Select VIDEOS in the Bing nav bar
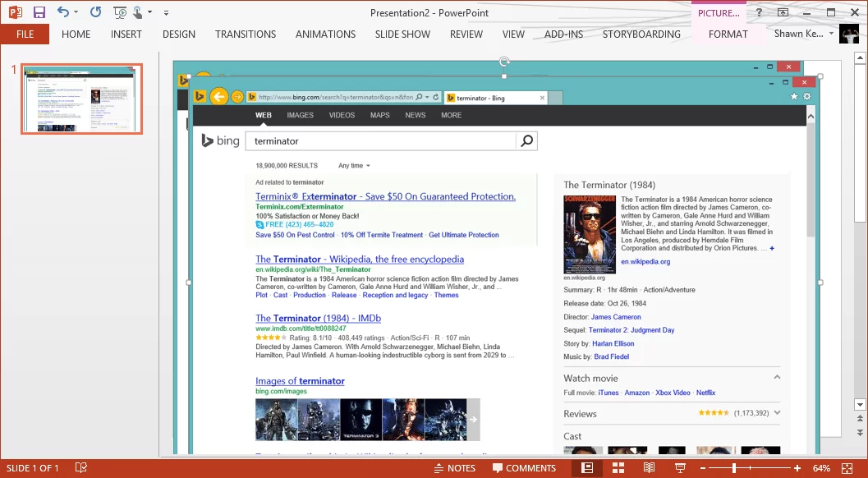 tap(342, 115)
